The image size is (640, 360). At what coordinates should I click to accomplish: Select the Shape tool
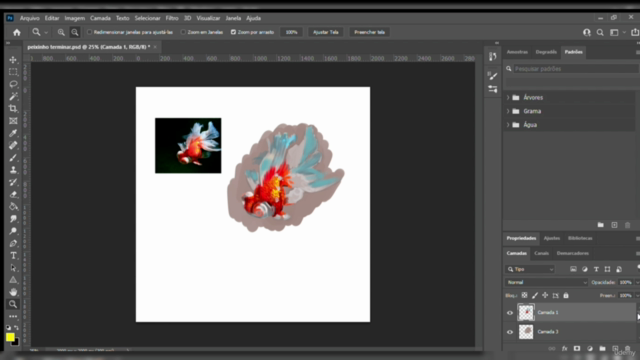click(13, 280)
